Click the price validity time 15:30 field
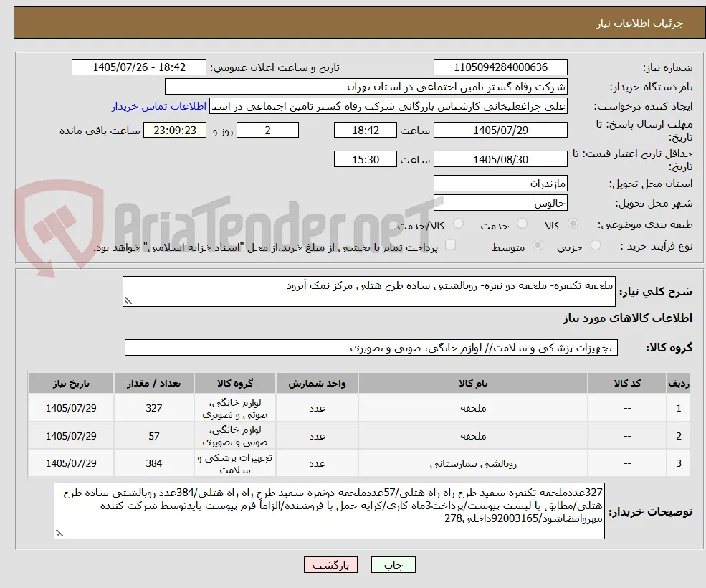Screen dimensions: 706x588 click(365, 159)
